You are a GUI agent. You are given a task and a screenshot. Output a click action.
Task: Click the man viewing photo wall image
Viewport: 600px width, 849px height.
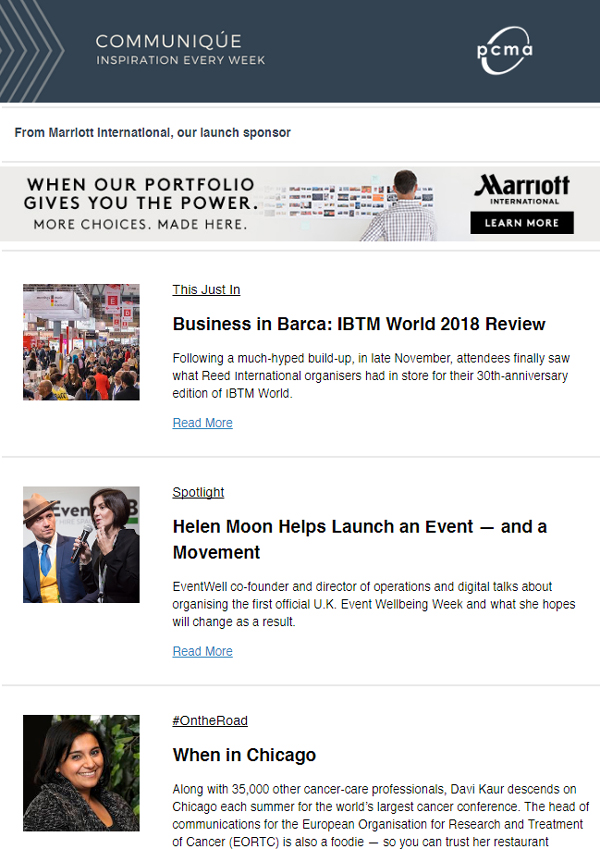(x=400, y=204)
